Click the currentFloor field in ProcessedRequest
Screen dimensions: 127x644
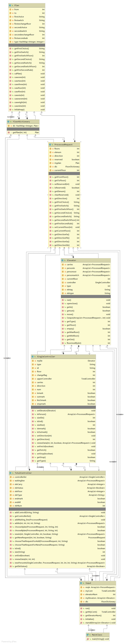(64, 170)
